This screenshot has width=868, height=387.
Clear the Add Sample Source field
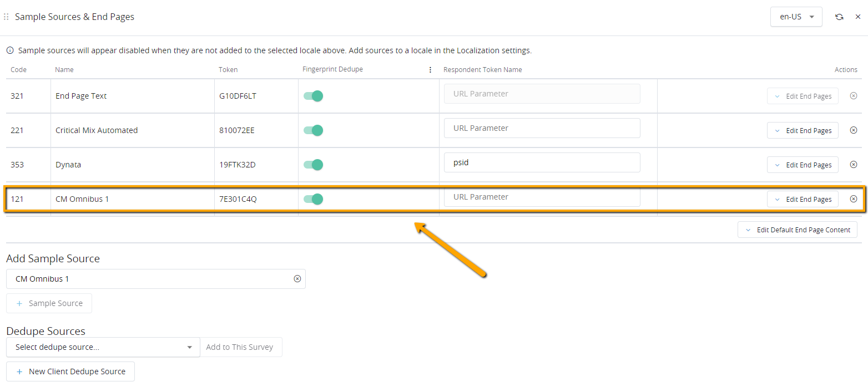click(297, 279)
